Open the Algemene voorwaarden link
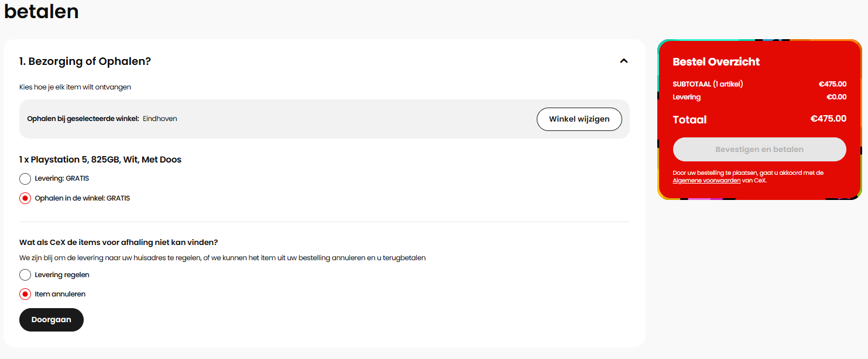Viewport: 868px width, 359px height. tap(706, 181)
